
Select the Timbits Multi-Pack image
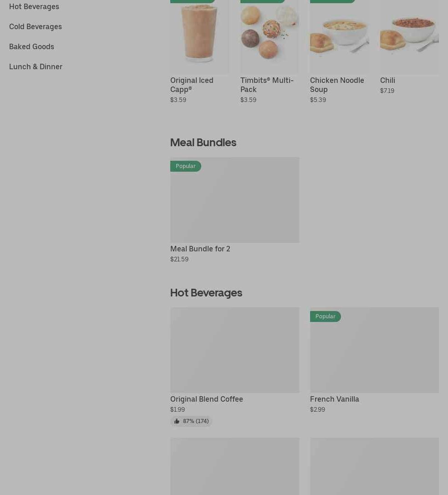click(x=270, y=37)
